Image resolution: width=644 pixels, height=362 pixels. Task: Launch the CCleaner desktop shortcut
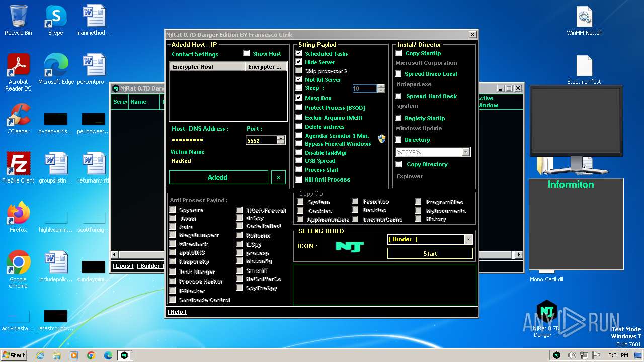(x=18, y=119)
